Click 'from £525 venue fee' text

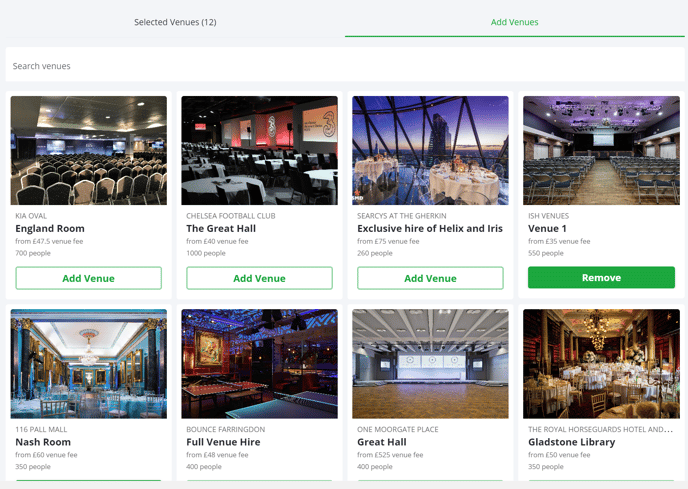pos(390,455)
